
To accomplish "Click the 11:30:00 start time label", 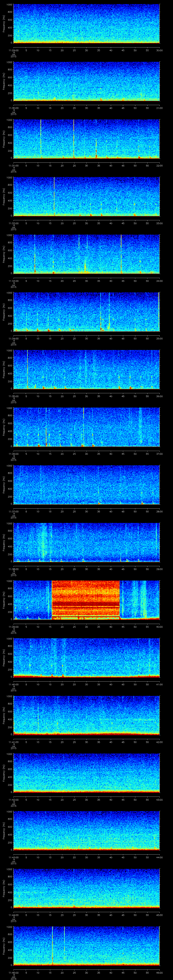I will tap(13, 108).
